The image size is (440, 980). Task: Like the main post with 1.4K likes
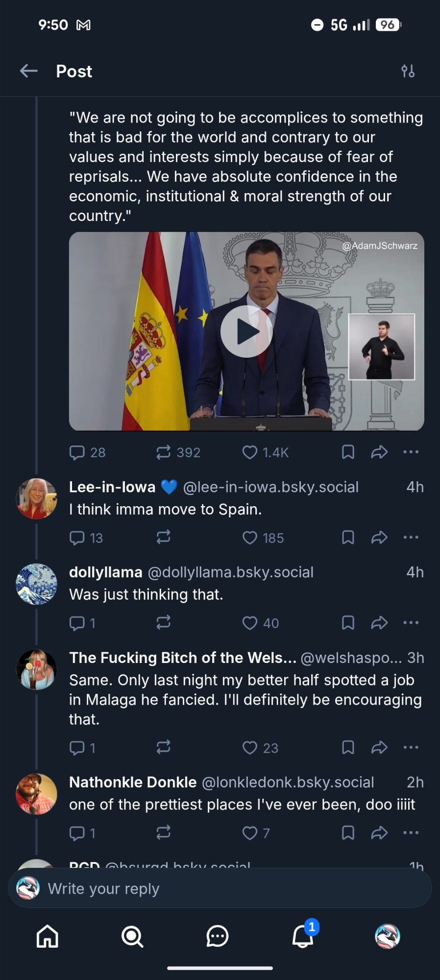[x=250, y=452]
